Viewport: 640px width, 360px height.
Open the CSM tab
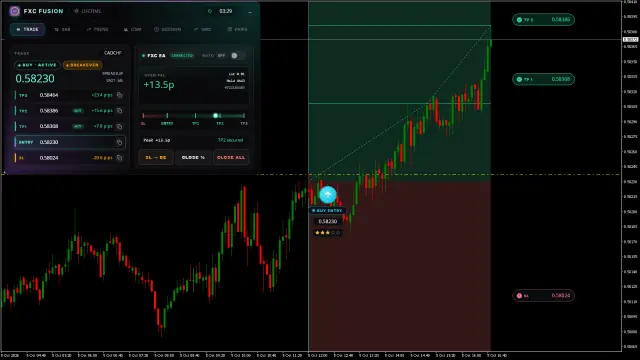[132, 29]
